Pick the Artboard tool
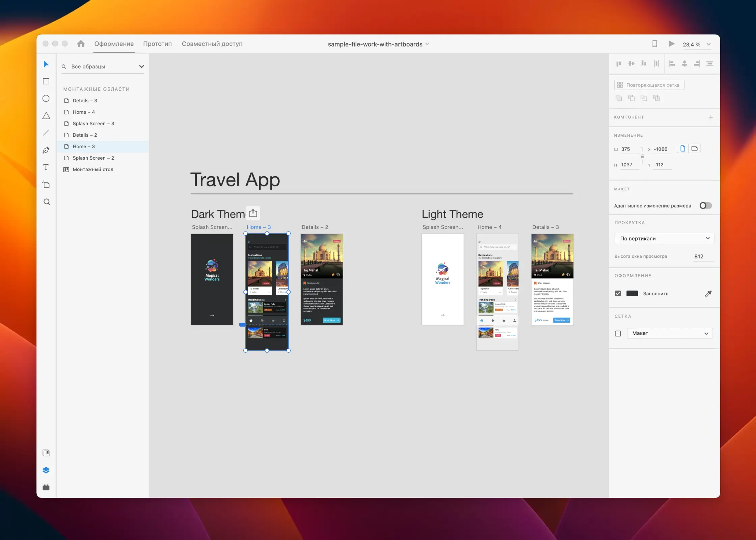 click(x=46, y=184)
